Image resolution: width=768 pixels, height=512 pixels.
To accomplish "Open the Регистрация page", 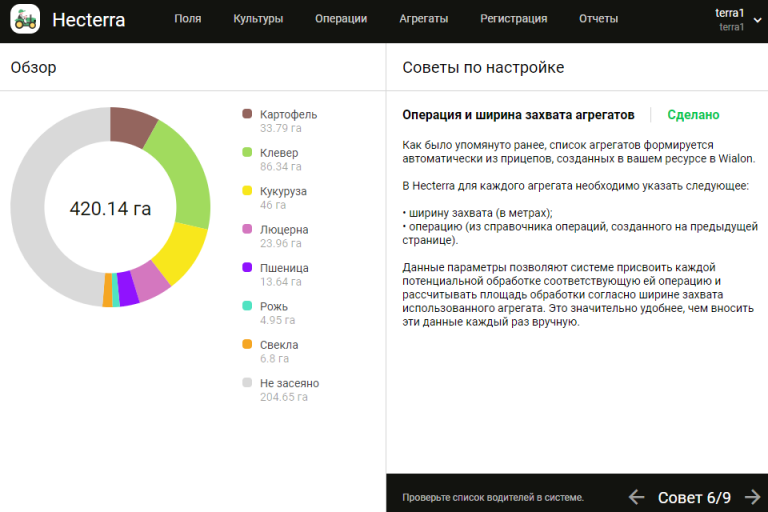I will tap(513, 18).
